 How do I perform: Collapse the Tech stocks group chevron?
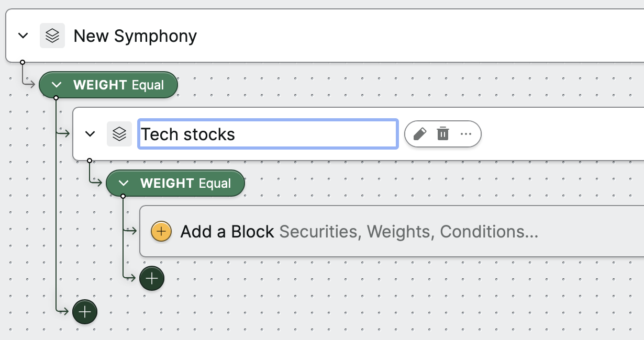point(90,134)
